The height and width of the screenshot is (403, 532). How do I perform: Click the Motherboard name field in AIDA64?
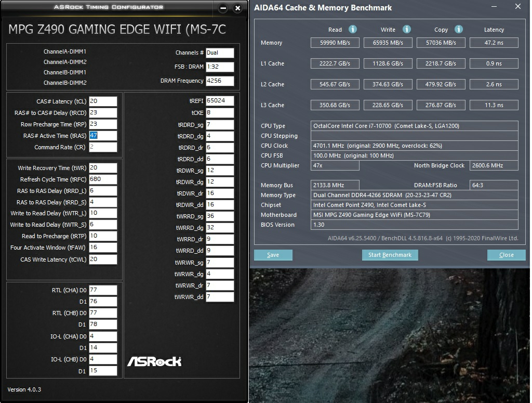coord(414,215)
